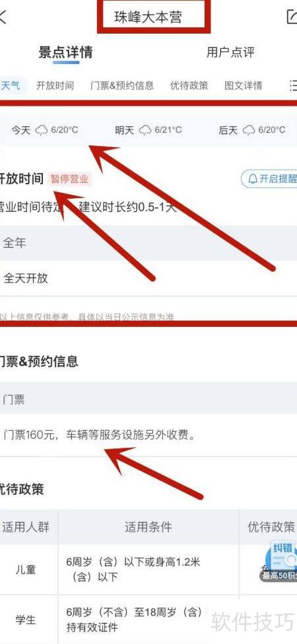Open the section list menu icon
The height and width of the screenshot is (644, 297).
293,85
